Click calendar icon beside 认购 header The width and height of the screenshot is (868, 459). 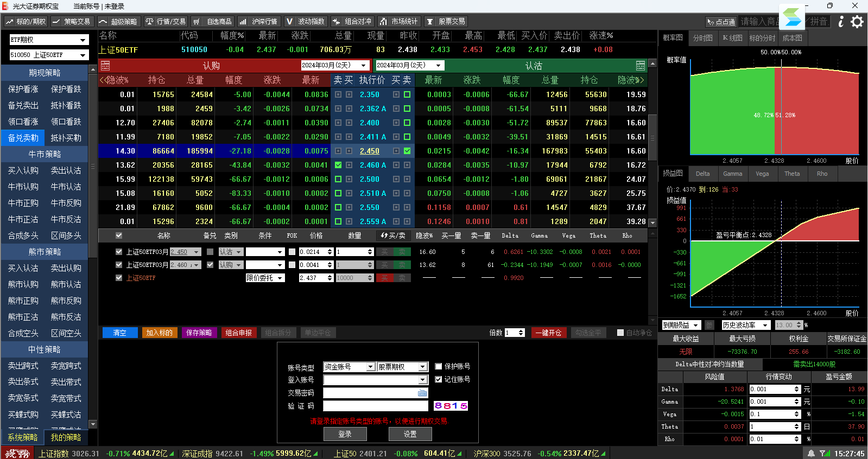105,66
